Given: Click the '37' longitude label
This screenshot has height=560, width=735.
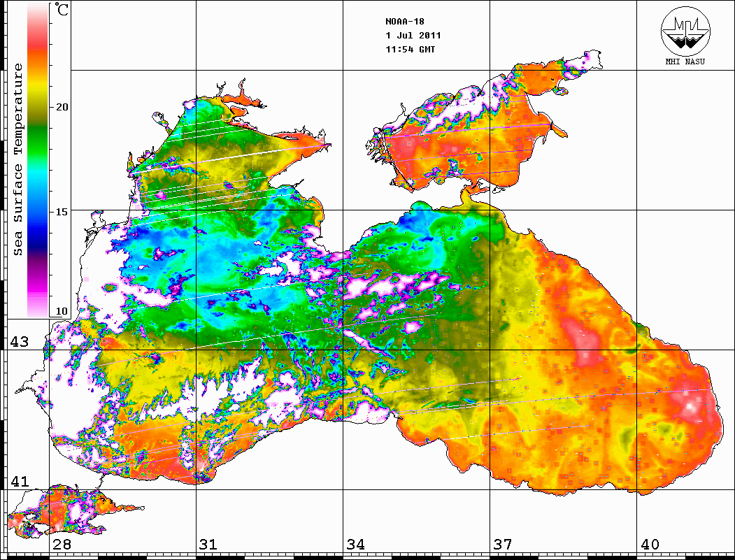Looking at the screenshot, I should 503,545.
